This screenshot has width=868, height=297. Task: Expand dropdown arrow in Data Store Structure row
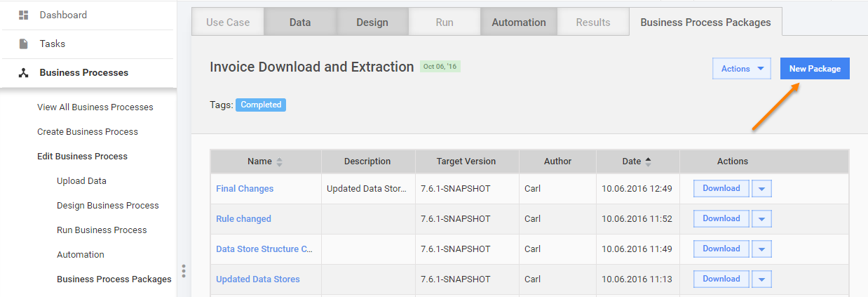pyautogui.click(x=761, y=249)
